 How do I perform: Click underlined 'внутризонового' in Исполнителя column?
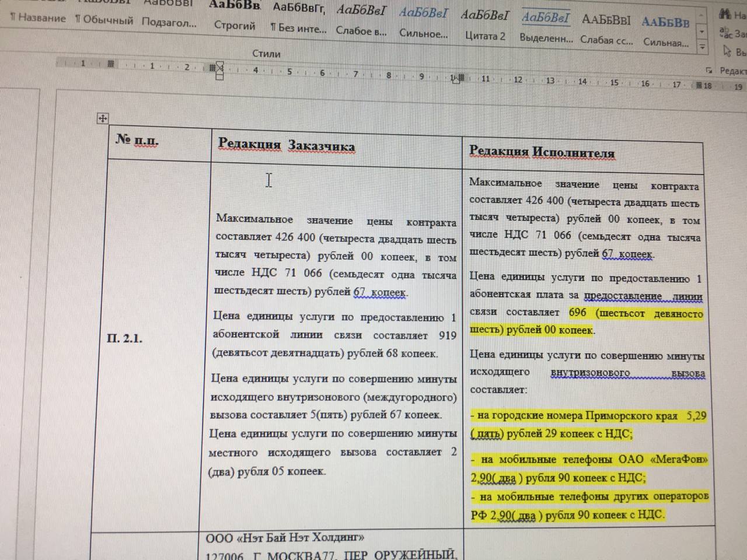click(590, 372)
